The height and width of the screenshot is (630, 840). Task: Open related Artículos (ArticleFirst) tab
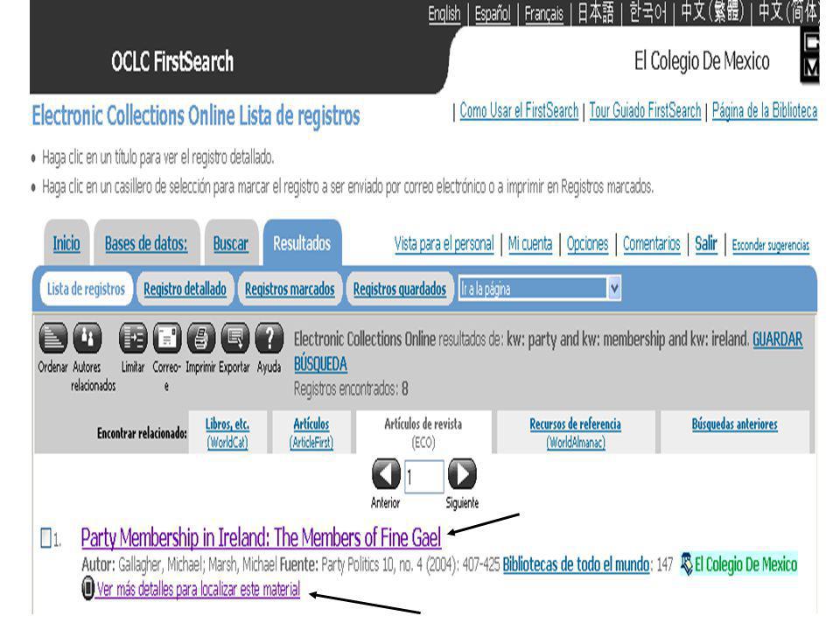(x=311, y=432)
